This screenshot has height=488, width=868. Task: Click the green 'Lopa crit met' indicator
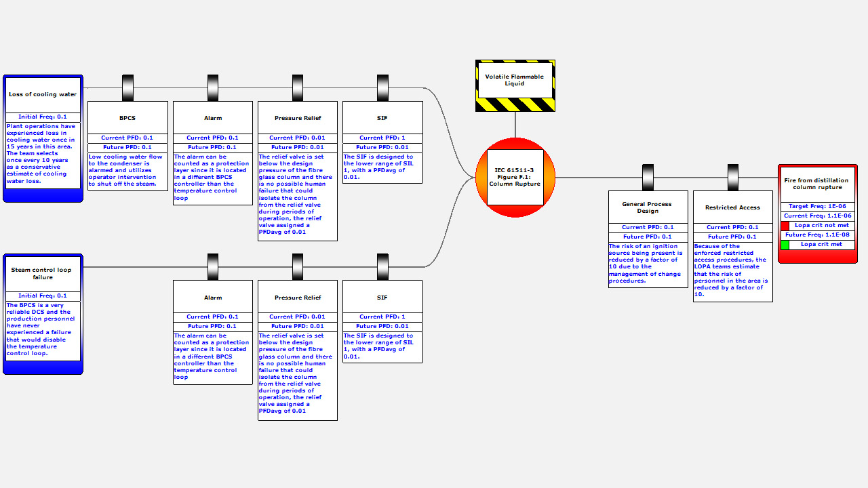(x=785, y=244)
